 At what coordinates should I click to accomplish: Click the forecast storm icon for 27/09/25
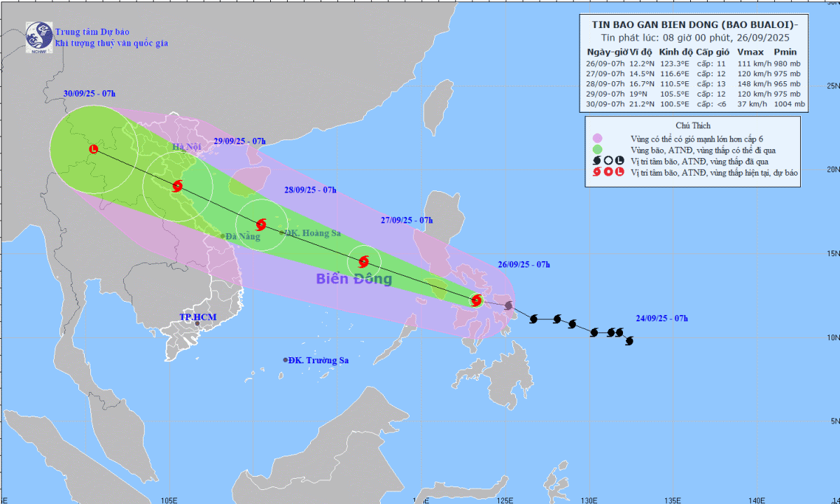click(364, 262)
